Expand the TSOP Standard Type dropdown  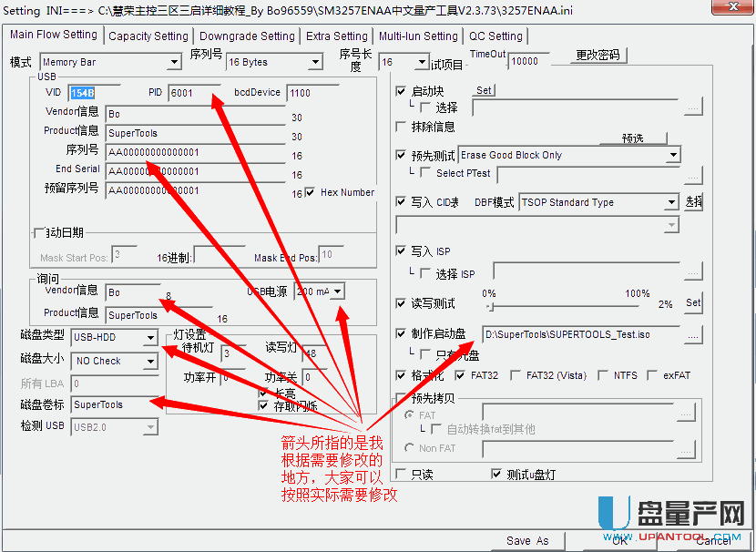(x=671, y=202)
